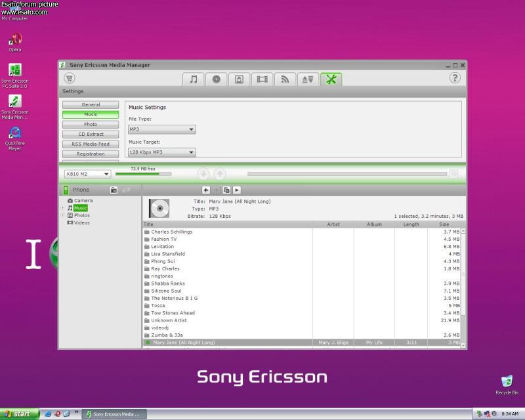
Task: Select Photo settings category
Action: 91,124
